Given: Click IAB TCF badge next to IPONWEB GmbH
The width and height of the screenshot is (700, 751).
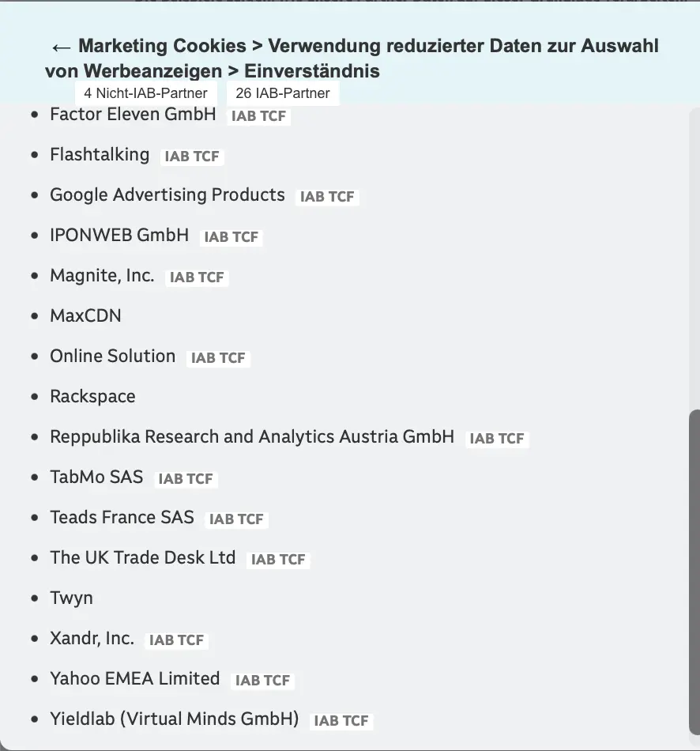Looking at the screenshot, I should (231, 236).
